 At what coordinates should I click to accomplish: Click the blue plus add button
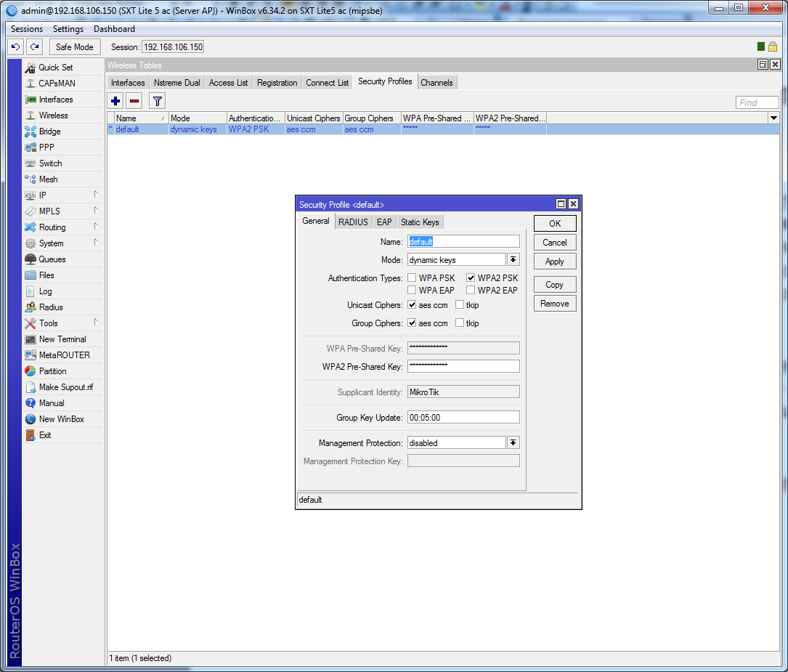pyautogui.click(x=115, y=101)
